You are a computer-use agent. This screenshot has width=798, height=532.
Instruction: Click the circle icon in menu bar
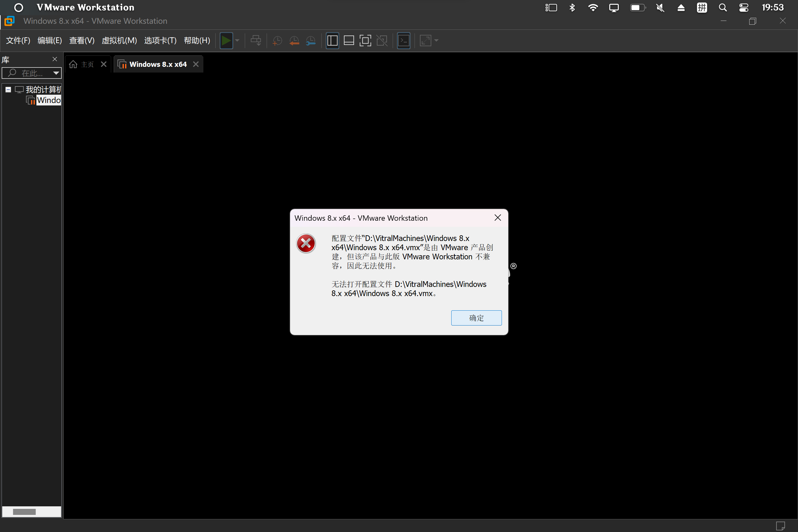(x=19, y=8)
